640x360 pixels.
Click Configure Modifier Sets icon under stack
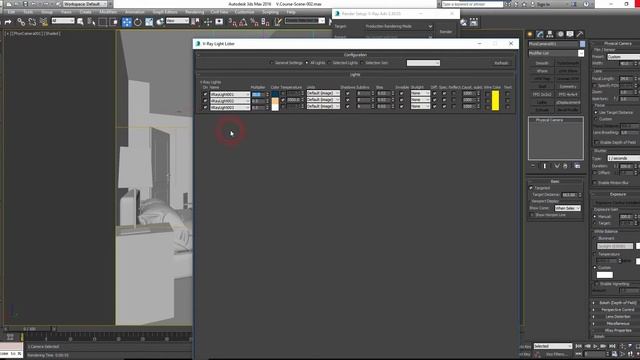point(577,166)
